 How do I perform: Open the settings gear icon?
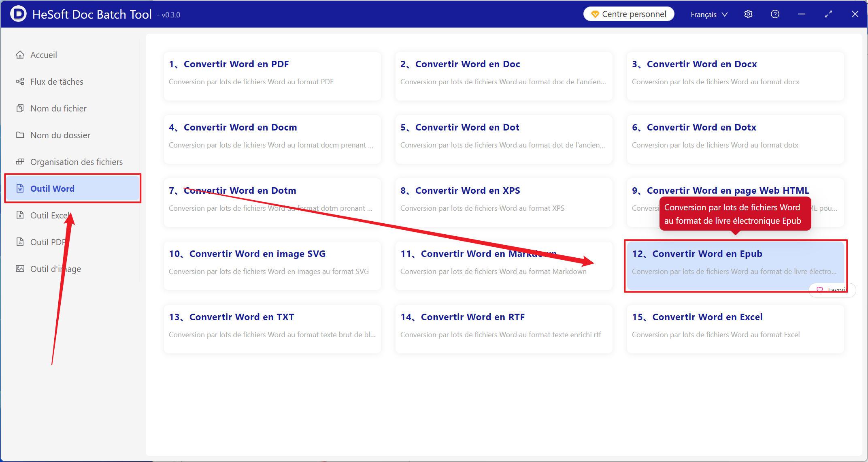(748, 14)
